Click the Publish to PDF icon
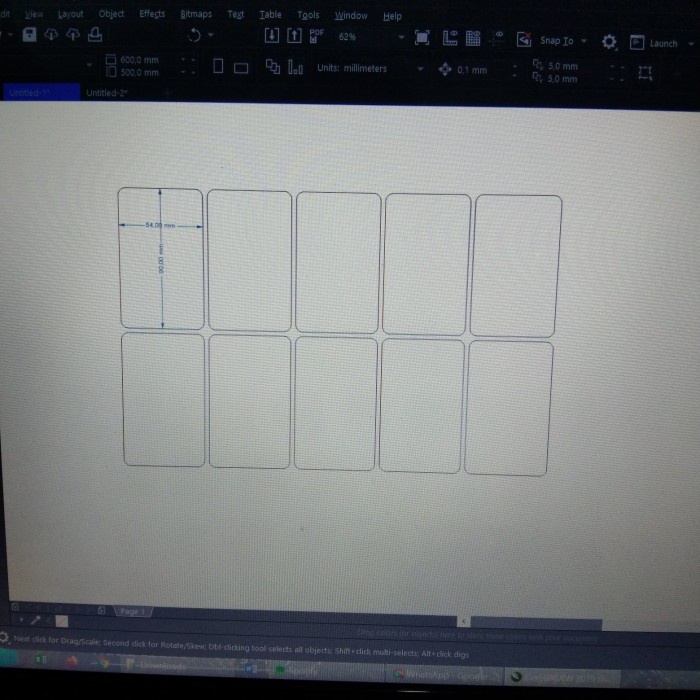The height and width of the screenshot is (700, 700). coord(317,36)
